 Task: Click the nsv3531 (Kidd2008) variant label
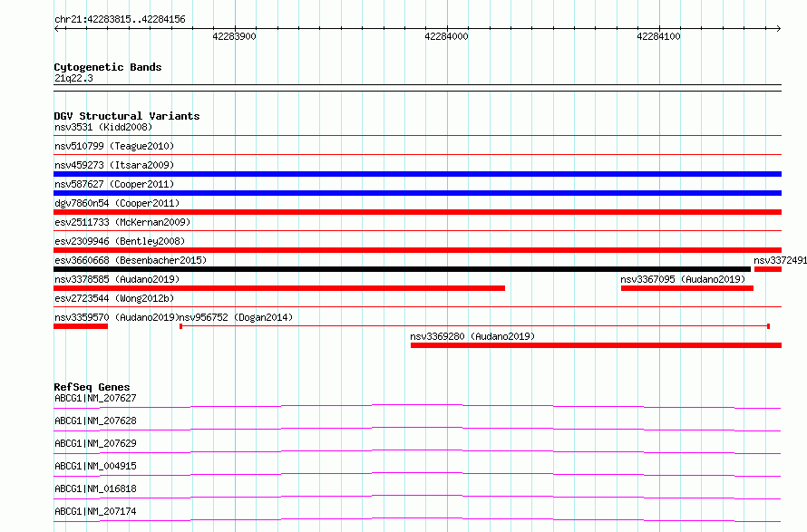tap(103, 127)
